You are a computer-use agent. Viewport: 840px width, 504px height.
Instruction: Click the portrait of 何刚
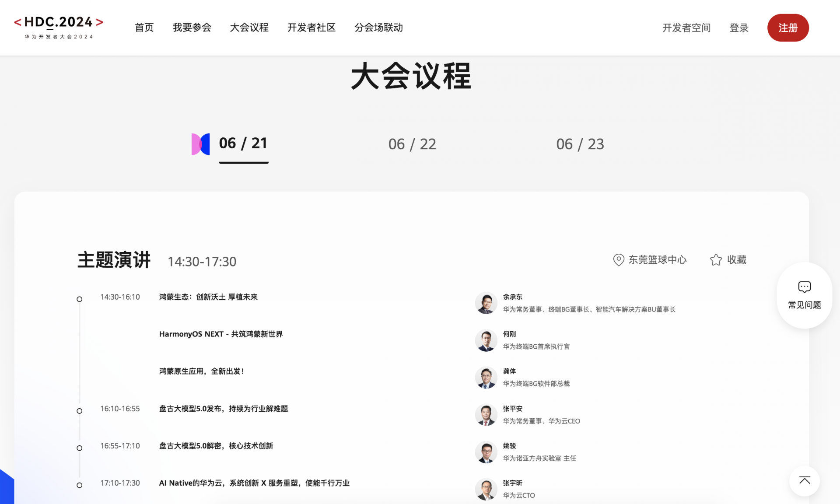click(x=486, y=340)
